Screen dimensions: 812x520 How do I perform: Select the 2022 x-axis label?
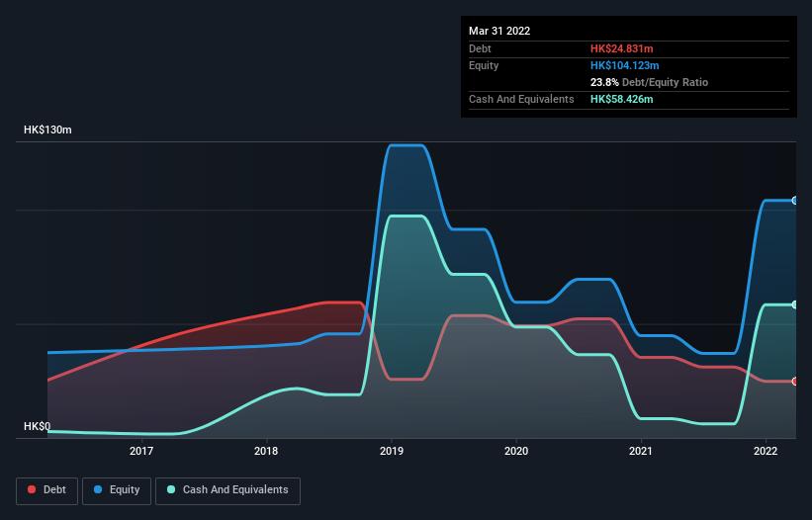pyautogui.click(x=766, y=451)
